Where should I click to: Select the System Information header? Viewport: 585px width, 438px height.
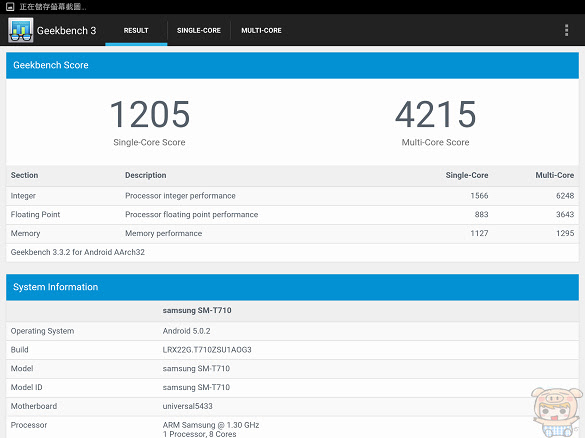point(292,287)
